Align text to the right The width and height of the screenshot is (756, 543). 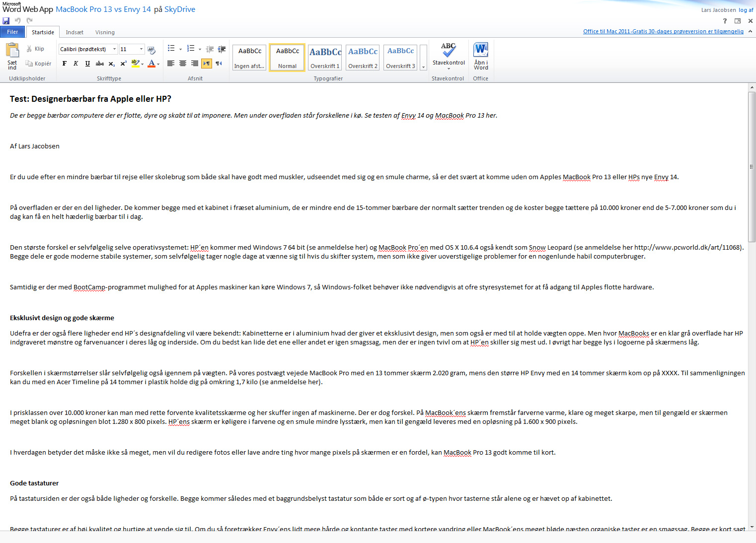195,64
